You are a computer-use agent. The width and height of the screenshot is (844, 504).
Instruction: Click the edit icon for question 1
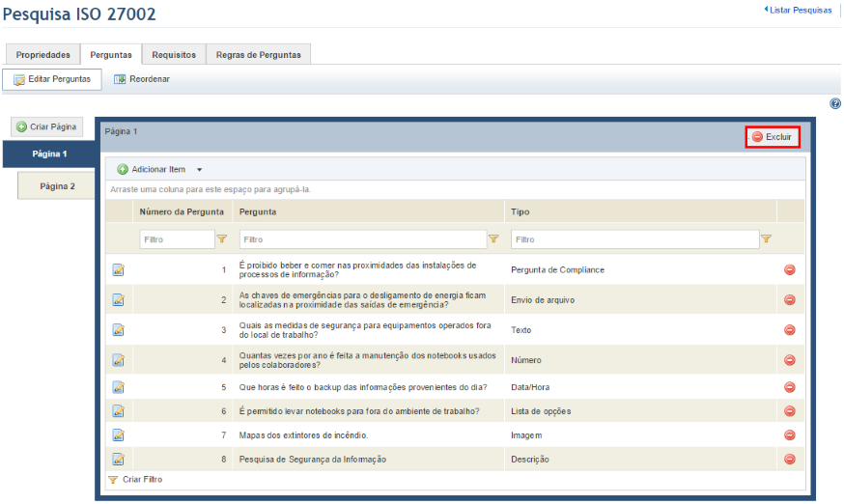click(119, 269)
